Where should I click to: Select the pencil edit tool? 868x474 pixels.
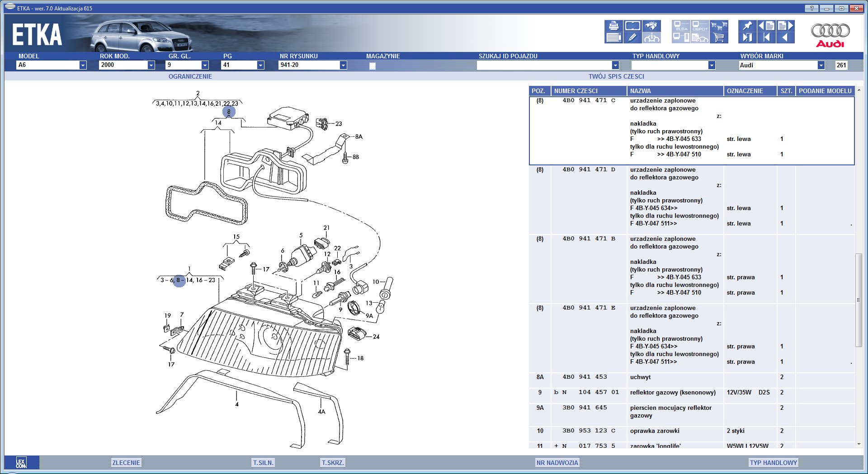tap(632, 38)
